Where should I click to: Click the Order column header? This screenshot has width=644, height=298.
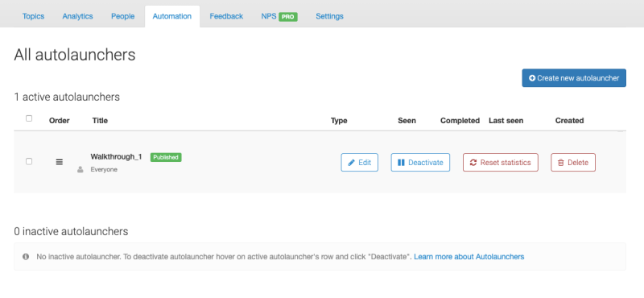59,121
